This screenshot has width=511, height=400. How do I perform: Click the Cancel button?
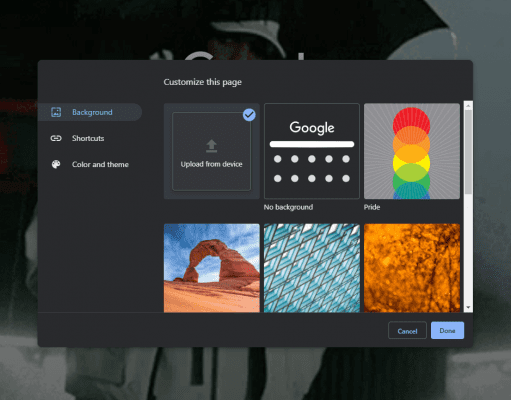point(407,330)
